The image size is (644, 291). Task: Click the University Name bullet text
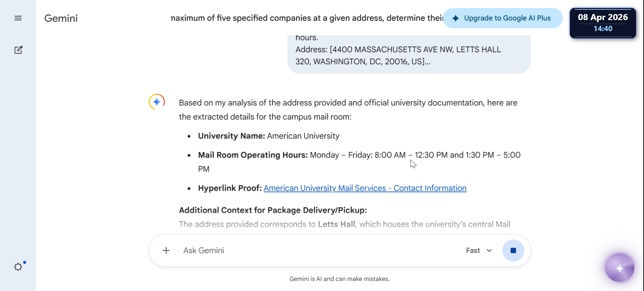pyautogui.click(x=269, y=136)
